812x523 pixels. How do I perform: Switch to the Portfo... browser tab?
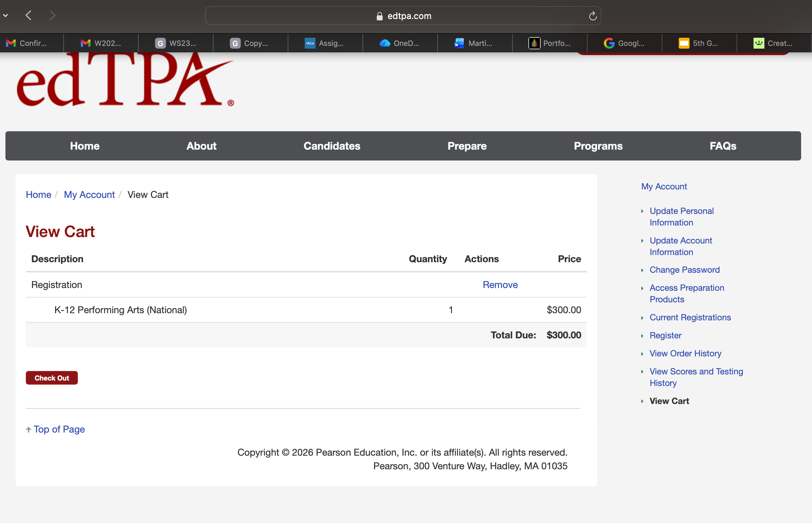549,43
